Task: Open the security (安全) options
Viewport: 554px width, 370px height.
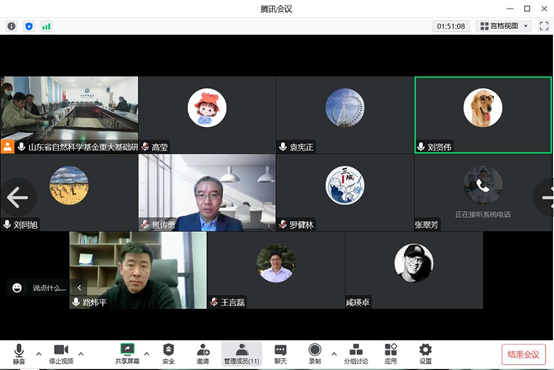Action: 169,353
